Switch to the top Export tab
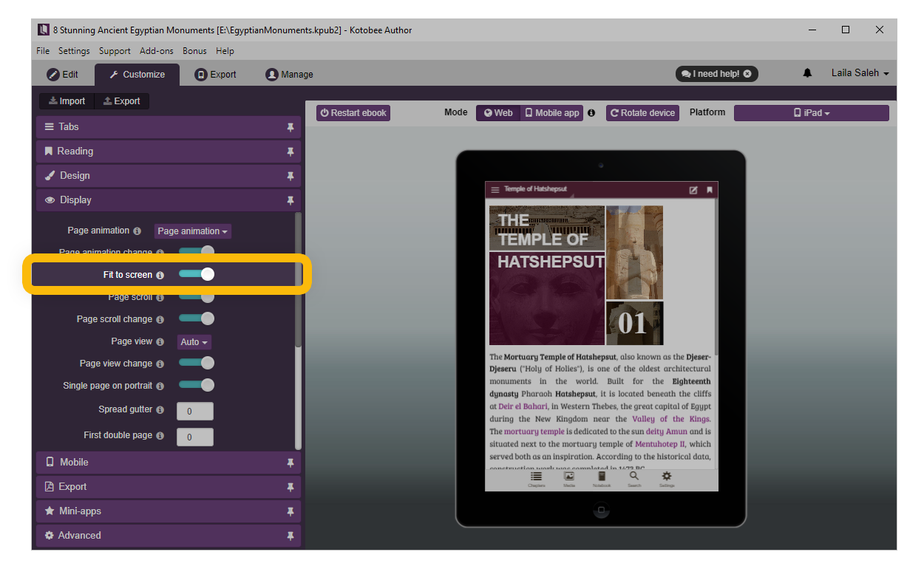 [x=216, y=75]
